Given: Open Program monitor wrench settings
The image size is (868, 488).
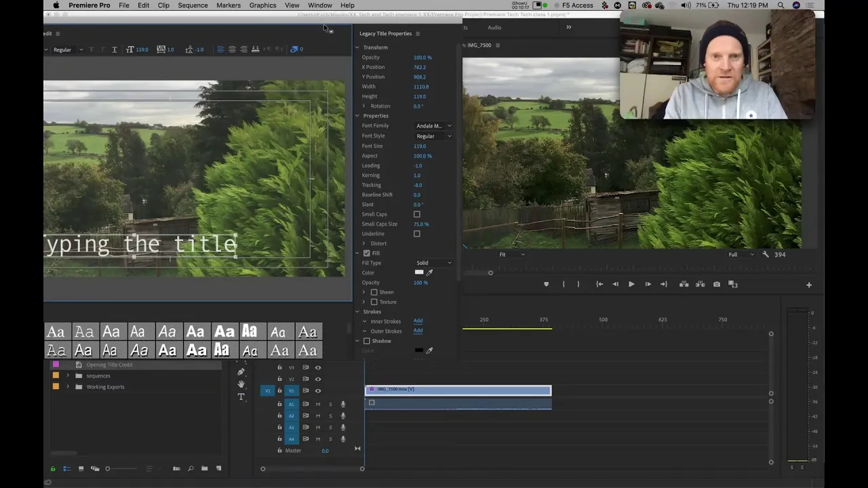Looking at the screenshot, I should pos(766,254).
